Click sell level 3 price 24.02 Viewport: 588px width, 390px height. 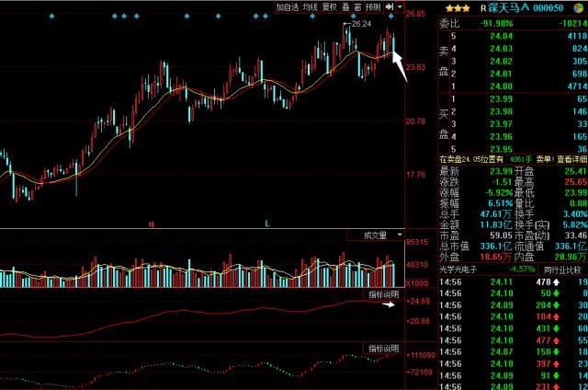pos(501,62)
